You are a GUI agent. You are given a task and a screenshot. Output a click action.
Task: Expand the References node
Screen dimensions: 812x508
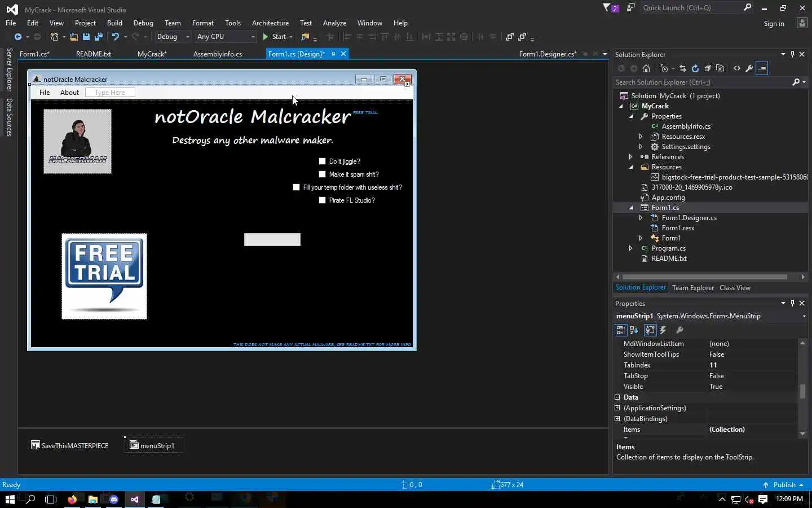[631, 157]
